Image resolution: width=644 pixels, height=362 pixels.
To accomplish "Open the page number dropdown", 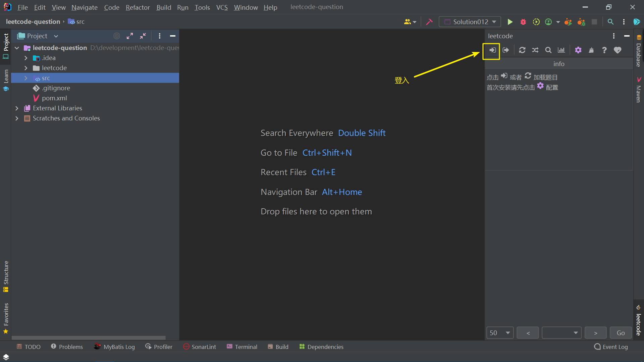I will point(561,333).
